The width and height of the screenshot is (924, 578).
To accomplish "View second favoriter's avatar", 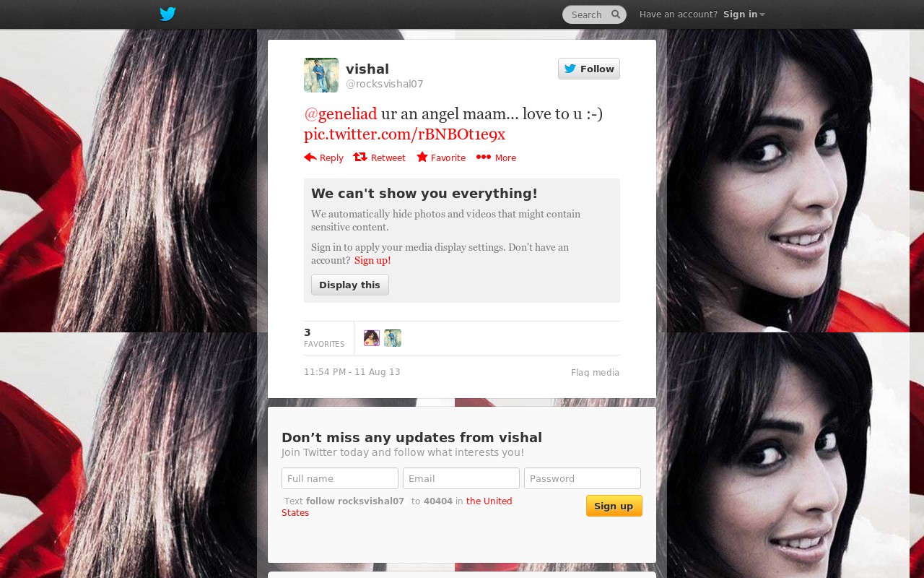I will (393, 338).
